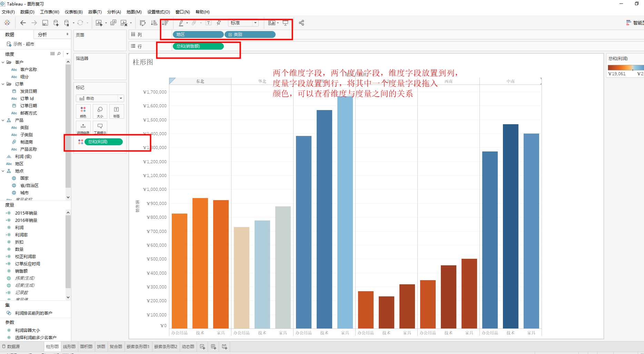
Task: Add new data source icon
Action: [56, 23]
